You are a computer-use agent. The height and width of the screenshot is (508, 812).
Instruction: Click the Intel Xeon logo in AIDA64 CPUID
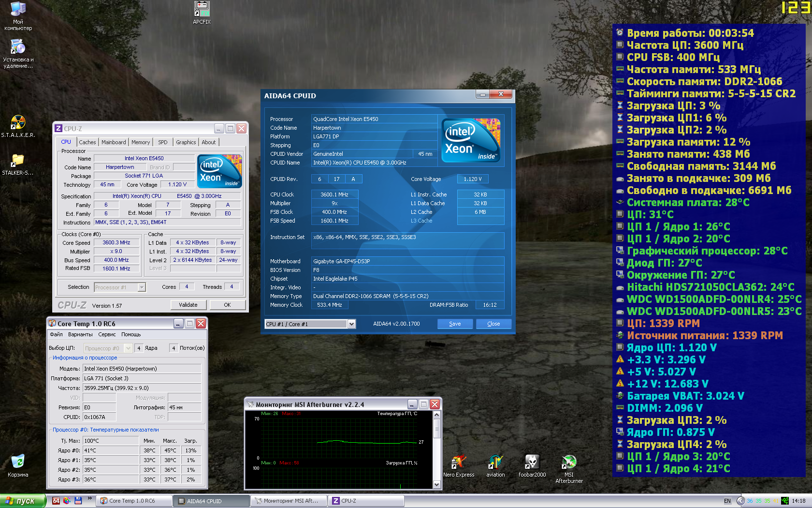point(471,140)
